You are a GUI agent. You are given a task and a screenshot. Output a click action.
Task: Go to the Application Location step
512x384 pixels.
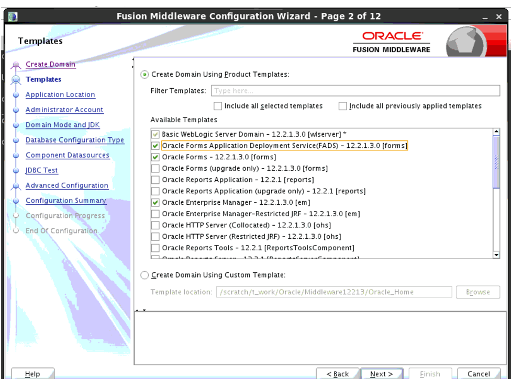pyautogui.click(x=60, y=95)
